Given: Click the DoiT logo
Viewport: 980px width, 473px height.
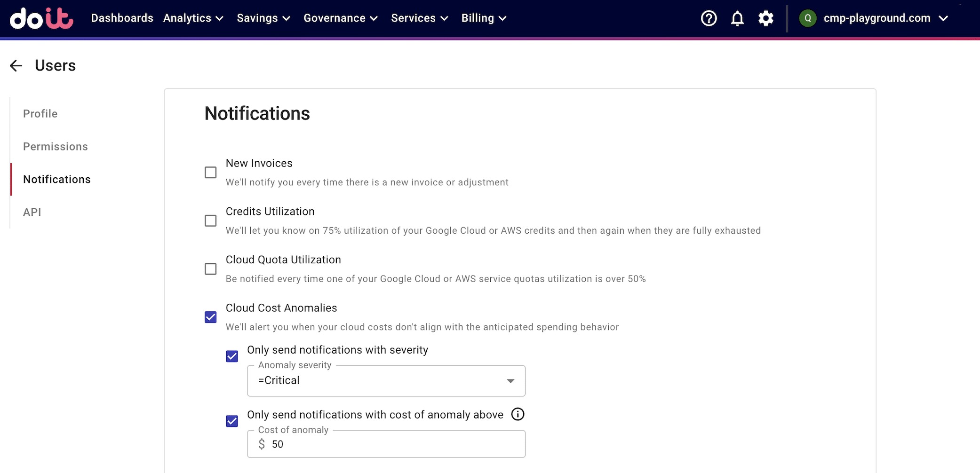Looking at the screenshot, I should (41, 18).
